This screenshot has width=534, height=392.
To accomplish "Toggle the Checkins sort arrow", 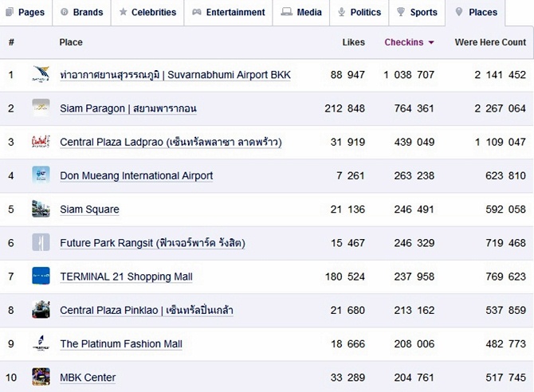I will point(431,42).
